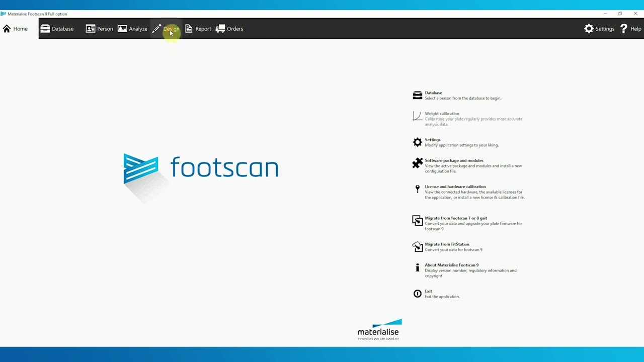This screenshot has height=362, width=644.
Task: Open the Orders tab
Action: click(229, 29)
